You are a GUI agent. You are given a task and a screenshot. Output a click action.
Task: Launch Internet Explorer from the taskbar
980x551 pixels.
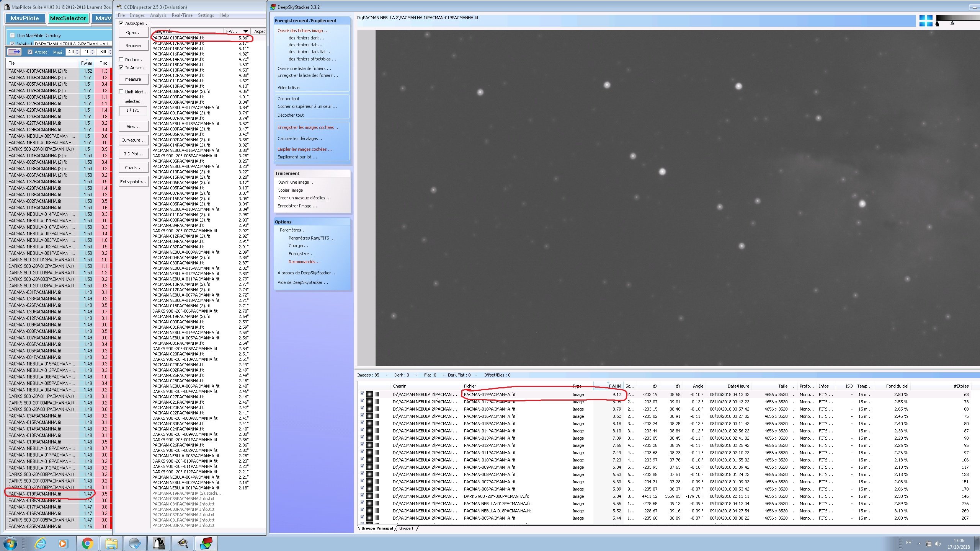click(40, 543)
